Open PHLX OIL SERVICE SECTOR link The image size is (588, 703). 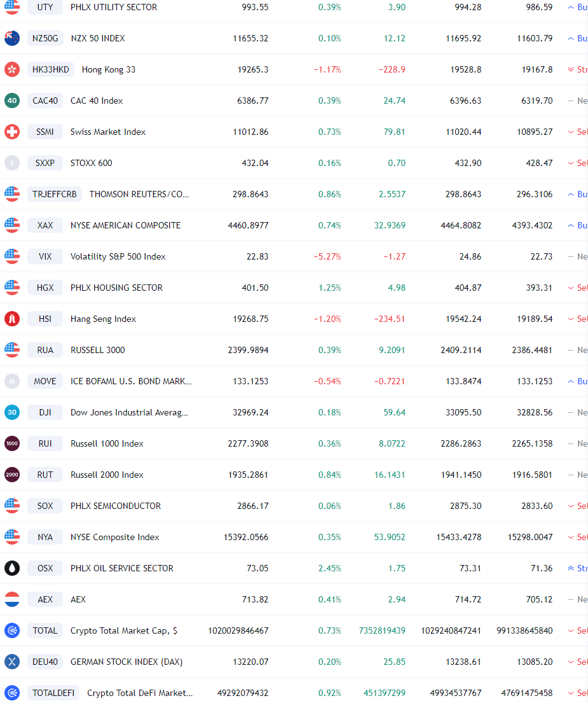(122, 568)
